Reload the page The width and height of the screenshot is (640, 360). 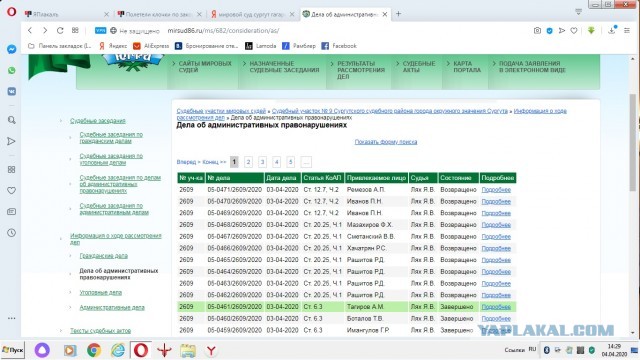coord(60,31)
